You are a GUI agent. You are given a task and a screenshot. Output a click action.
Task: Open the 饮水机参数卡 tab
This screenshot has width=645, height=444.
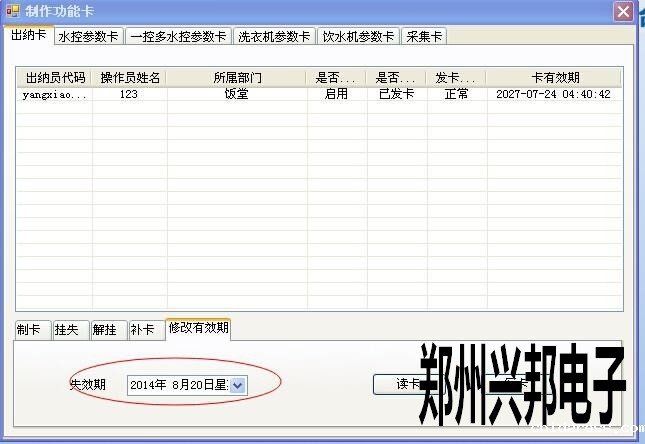coord(358,37)
